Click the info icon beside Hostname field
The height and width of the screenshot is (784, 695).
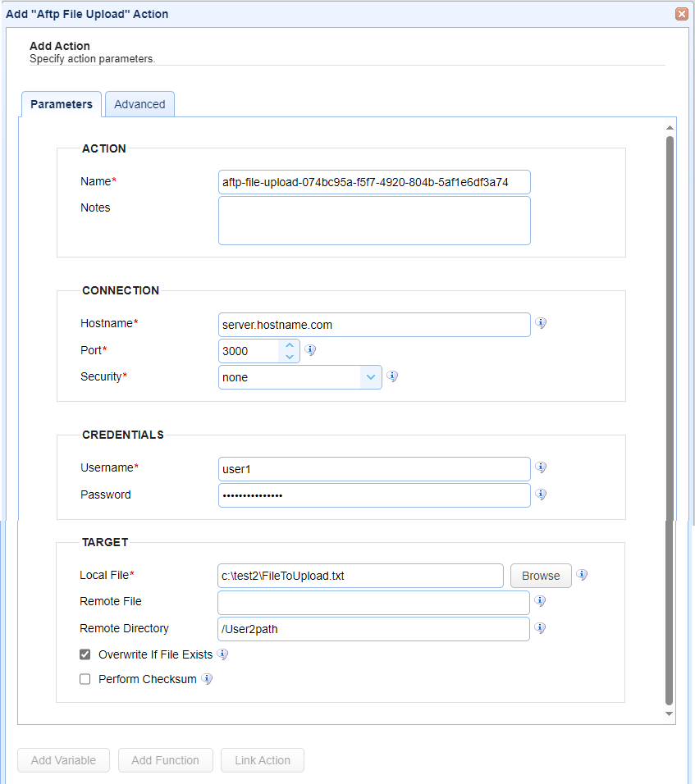click(540, 322)
